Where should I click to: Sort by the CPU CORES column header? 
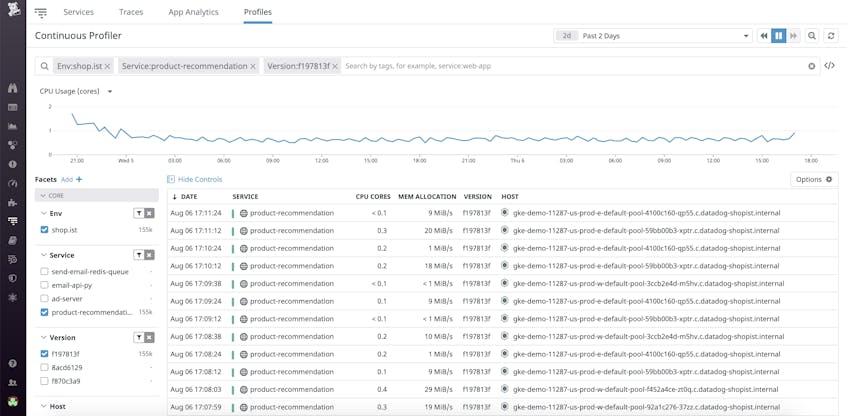(x=371, y=197)
